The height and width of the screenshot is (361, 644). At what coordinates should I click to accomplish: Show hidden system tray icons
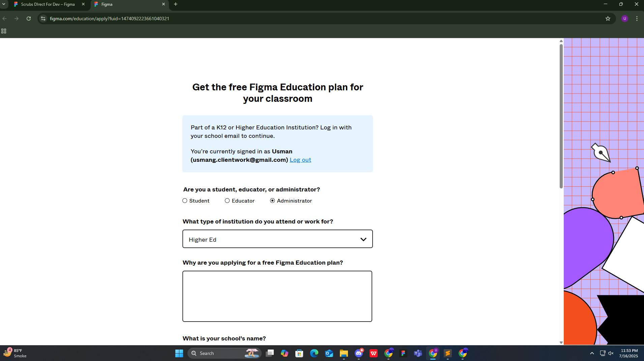[x=592, y=353]
